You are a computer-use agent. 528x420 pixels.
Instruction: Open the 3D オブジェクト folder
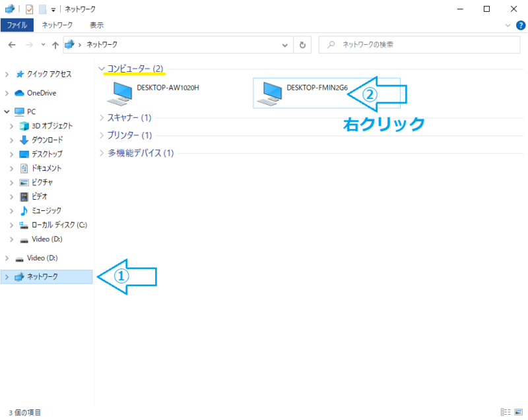coord(52,126)
